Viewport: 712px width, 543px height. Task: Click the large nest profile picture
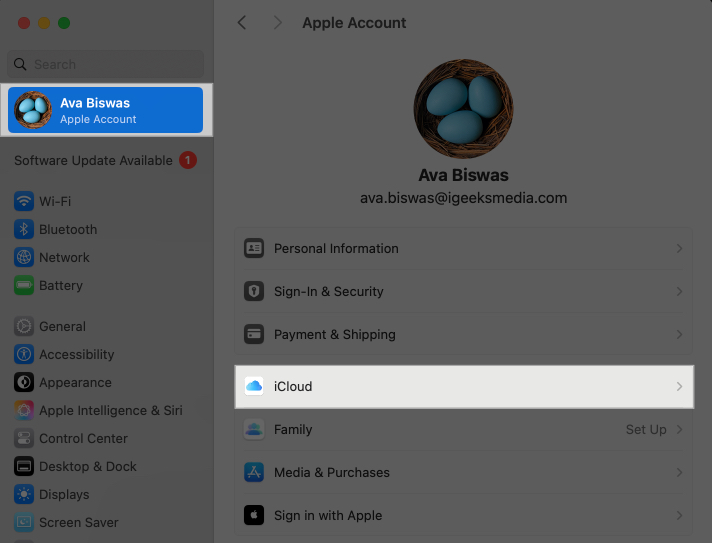[464, 109]
